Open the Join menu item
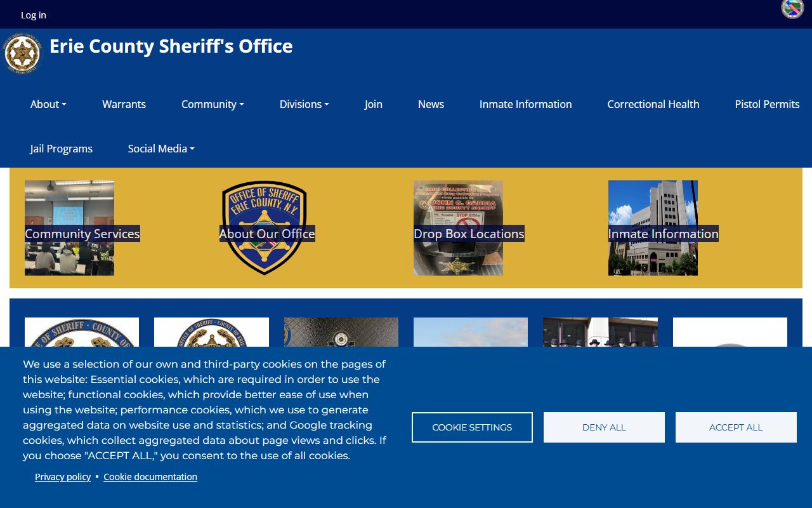The image size is (812, 508). tap(374, 104)
